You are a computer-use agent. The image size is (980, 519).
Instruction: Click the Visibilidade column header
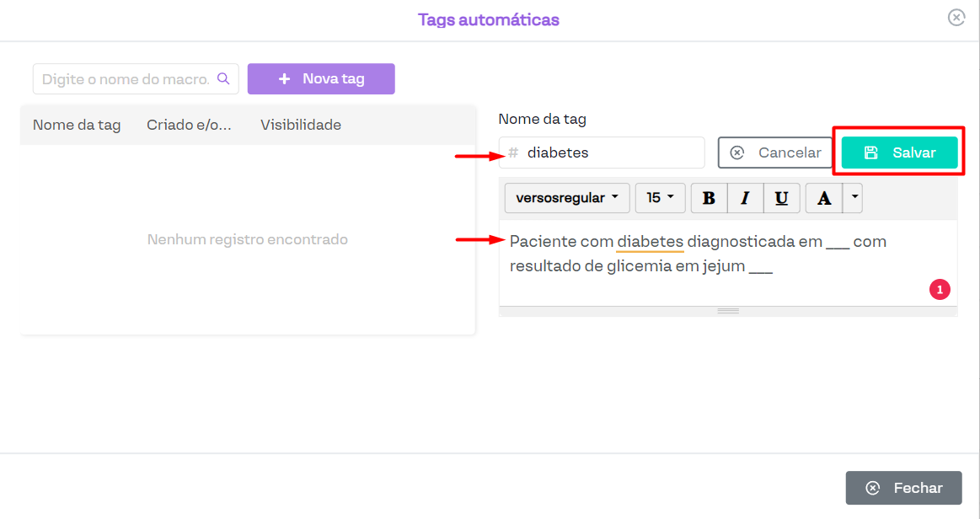pyautogui.click(x=301, y=125)
